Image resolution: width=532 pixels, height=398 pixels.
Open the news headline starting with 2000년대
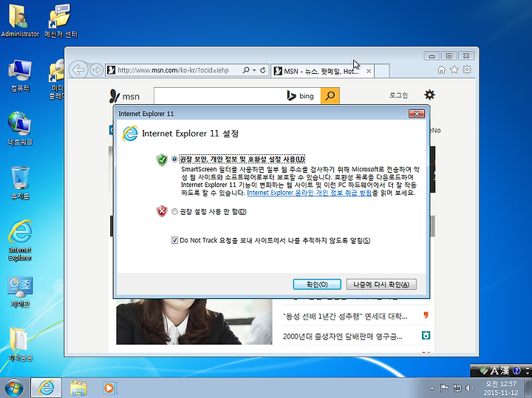point(342,336)
